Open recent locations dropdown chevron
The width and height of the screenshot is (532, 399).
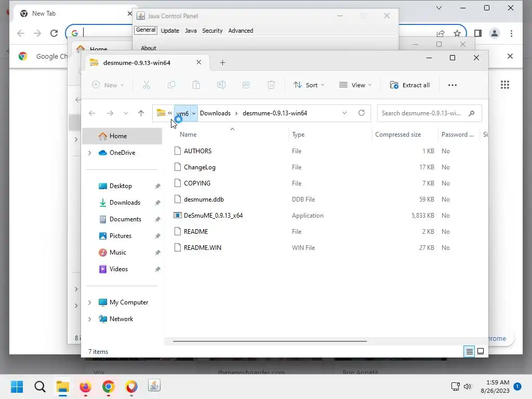[x=126, y=113]
